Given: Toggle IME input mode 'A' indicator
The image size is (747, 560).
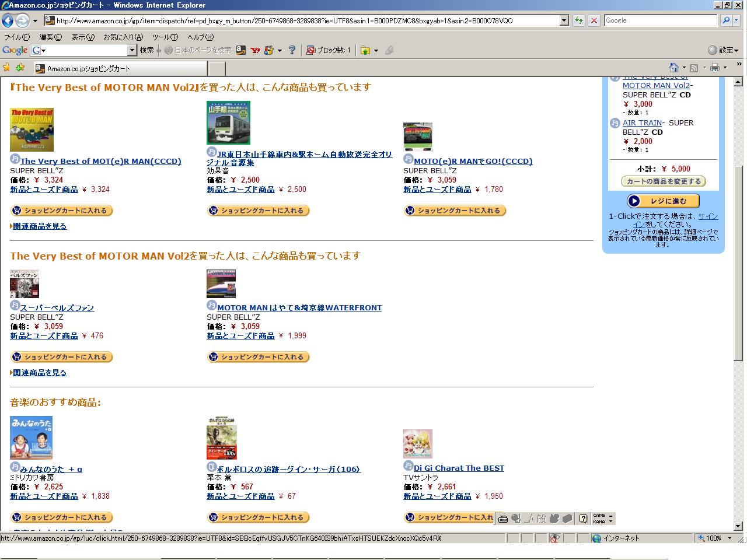Looking at the screenshot, I should [530, 519].
